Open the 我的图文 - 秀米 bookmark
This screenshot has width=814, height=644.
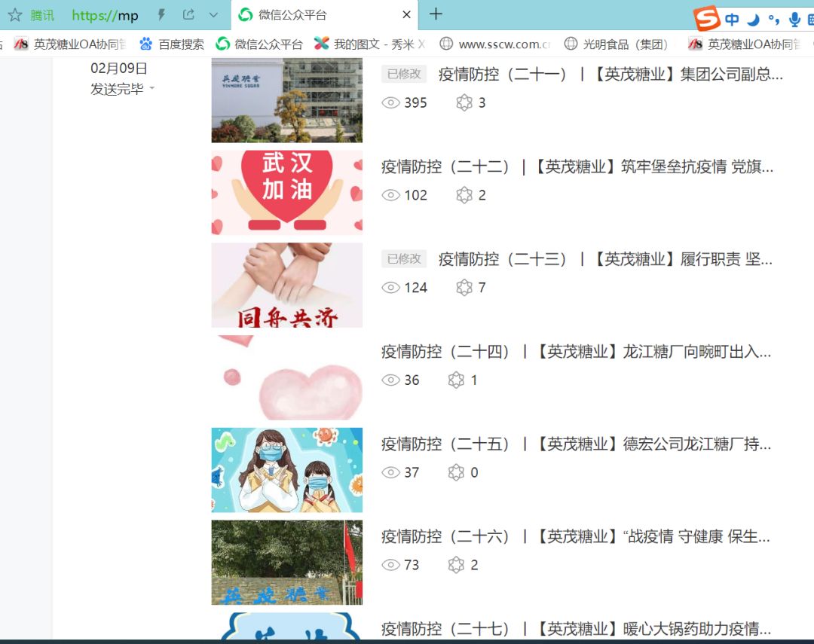click(x=370, y=44)
